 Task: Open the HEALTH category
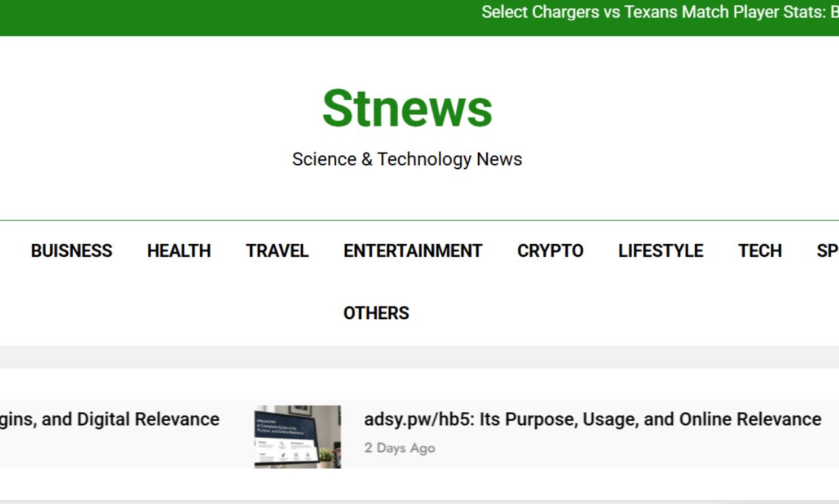pyautogui.click(x=178, y=251)
